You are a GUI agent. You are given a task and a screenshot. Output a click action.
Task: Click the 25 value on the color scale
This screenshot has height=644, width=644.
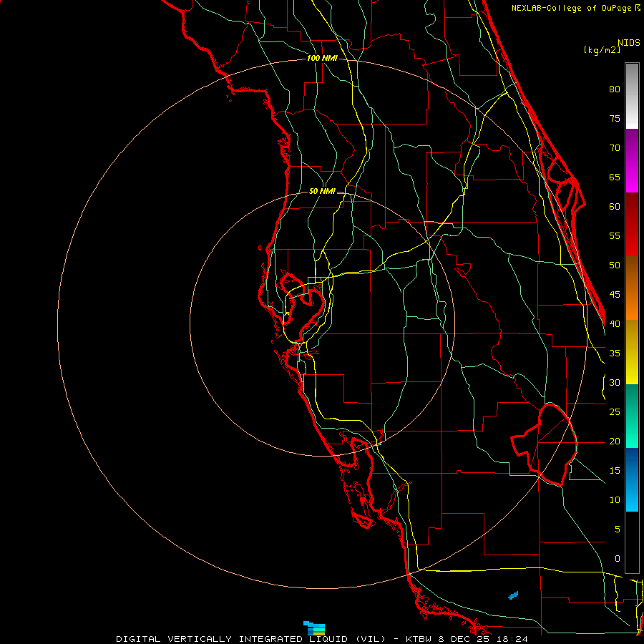[615, 412]
